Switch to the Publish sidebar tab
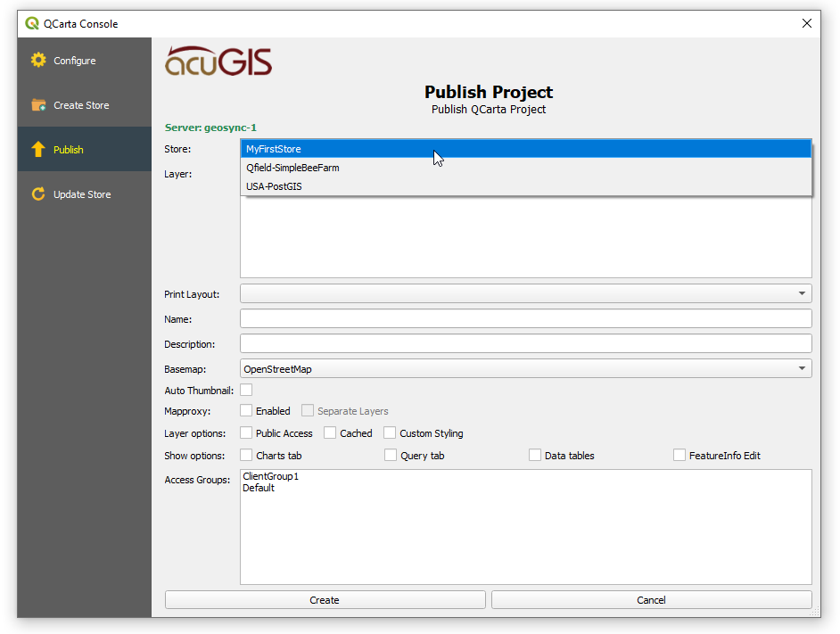Viewport: 840px width, 634px height. coord(84,150)
